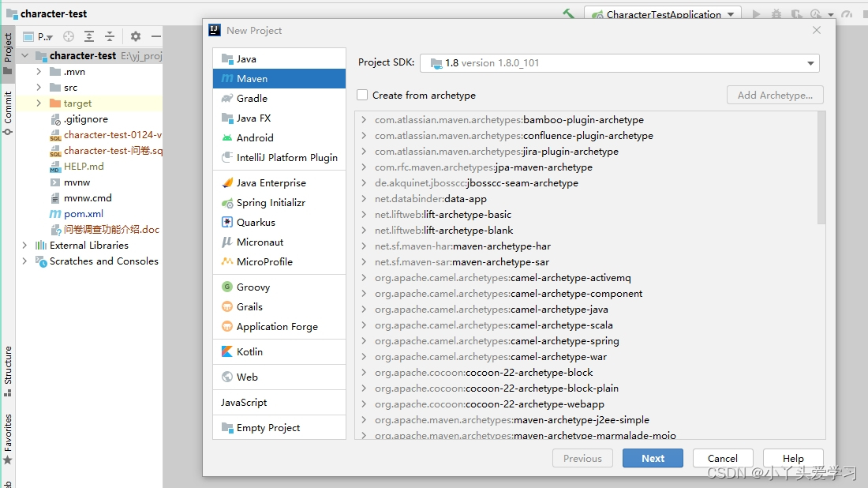Choose Gradle project type

[x=279, y=98]
